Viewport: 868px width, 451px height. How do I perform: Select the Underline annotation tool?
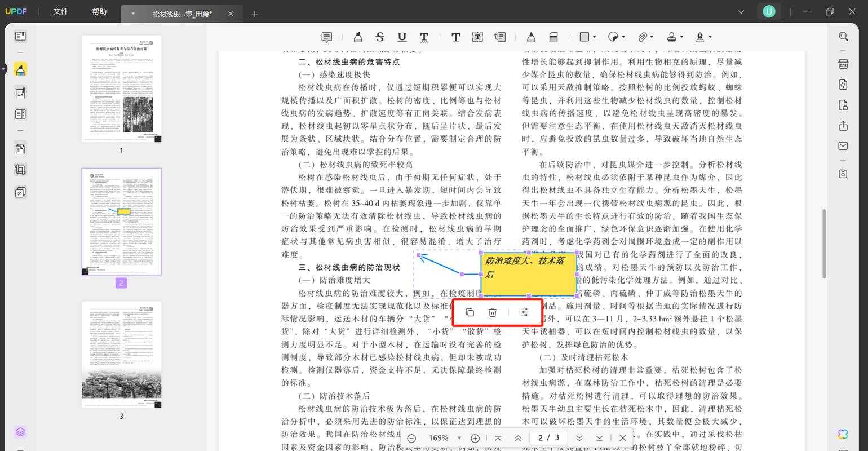[401, 37]
